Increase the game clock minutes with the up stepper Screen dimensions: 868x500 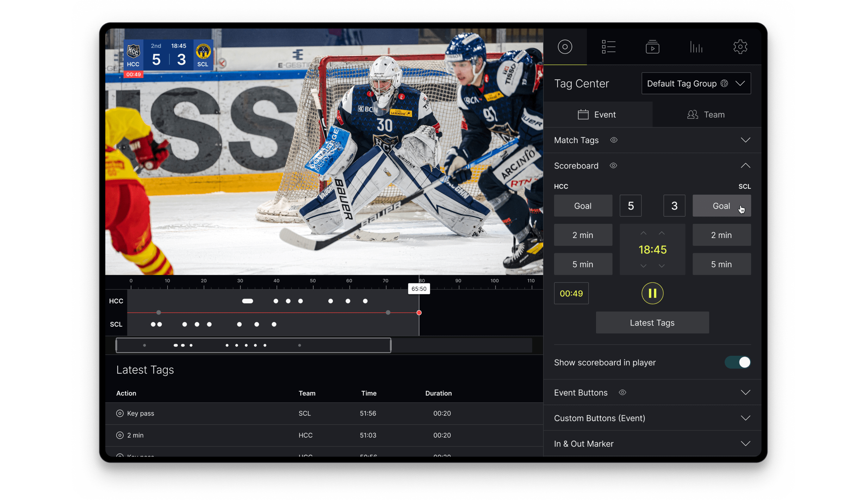(643, 233)
